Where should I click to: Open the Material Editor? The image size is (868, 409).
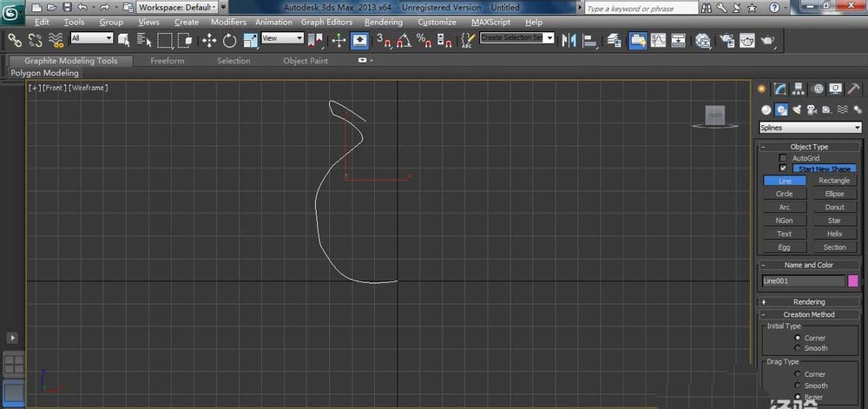(x=703, y=40)
